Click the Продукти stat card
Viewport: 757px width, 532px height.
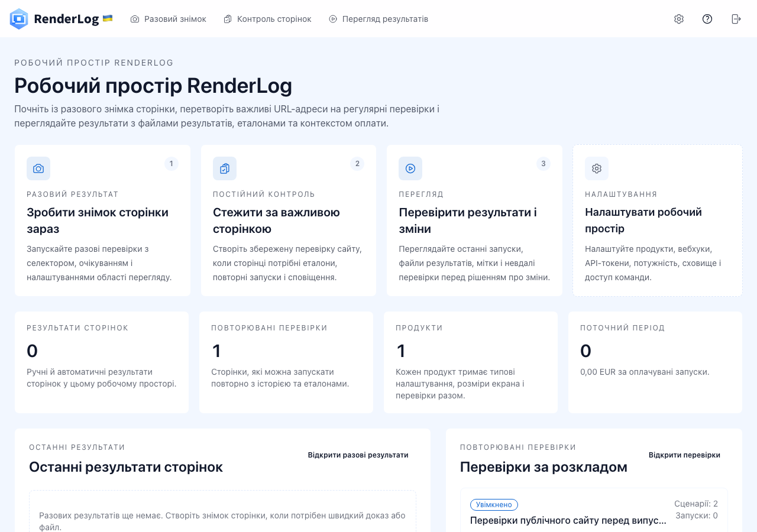pos(471,362)
